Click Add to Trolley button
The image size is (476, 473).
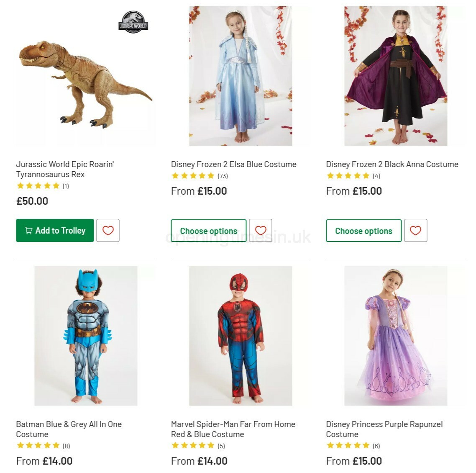coord(55,230)
